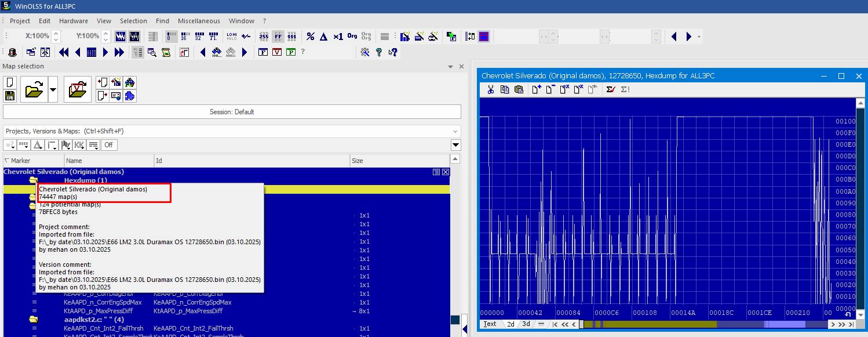Toggle the 111 binary number format
This screenshot has width=868, height=337.
pos(292,37)
